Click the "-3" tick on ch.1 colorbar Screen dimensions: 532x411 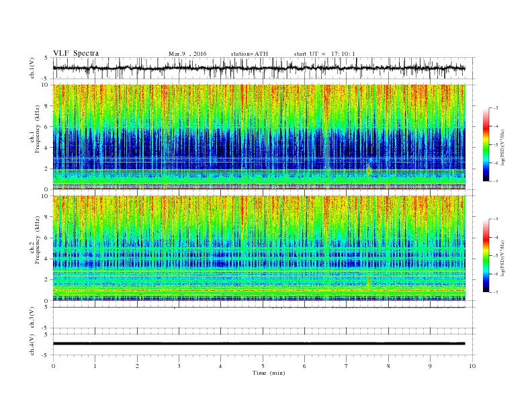(496, 108)
